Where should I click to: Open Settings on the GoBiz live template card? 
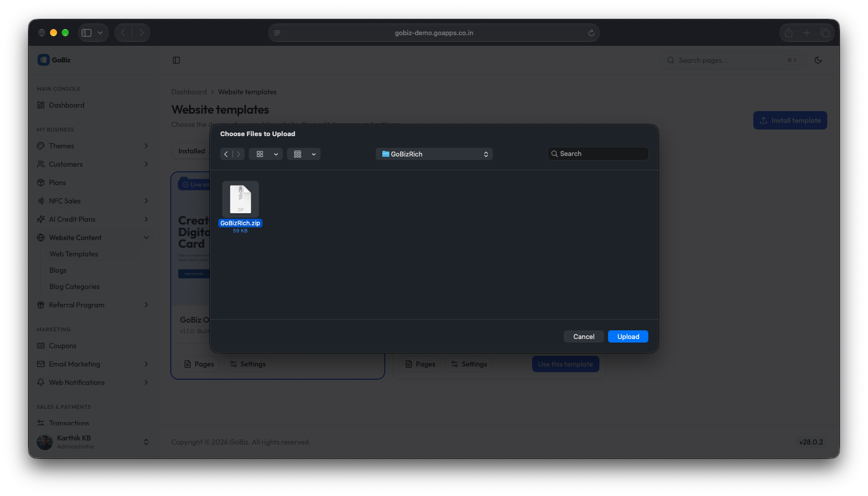click(x=248, y=364)
